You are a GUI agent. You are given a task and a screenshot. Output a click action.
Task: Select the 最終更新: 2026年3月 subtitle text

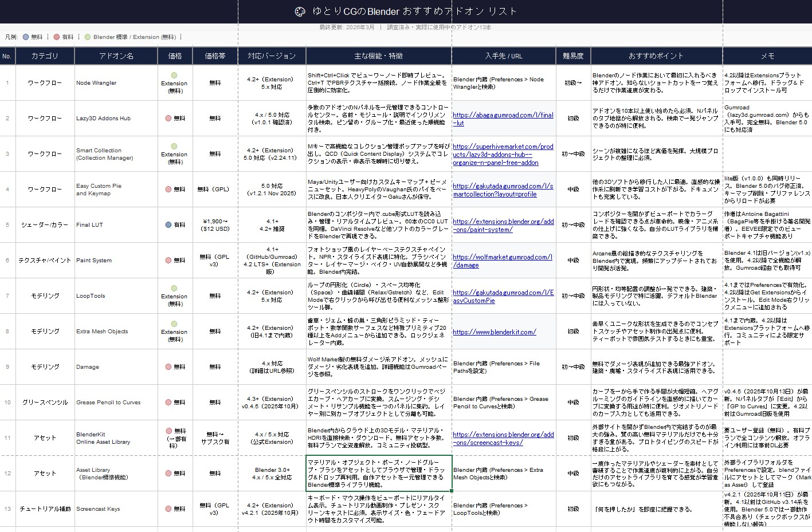(x=347, y=27)
